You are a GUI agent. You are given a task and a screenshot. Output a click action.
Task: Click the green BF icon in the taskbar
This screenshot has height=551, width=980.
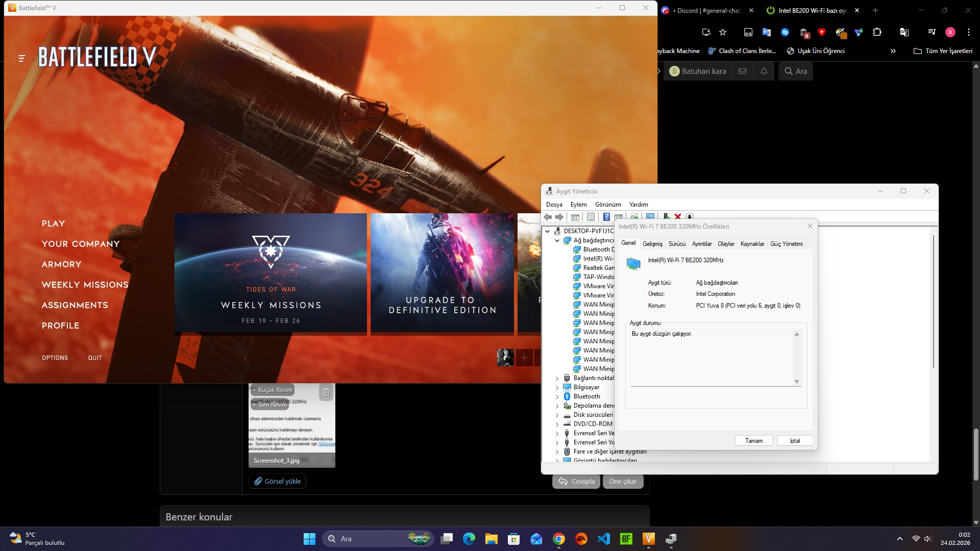point(626,539)
